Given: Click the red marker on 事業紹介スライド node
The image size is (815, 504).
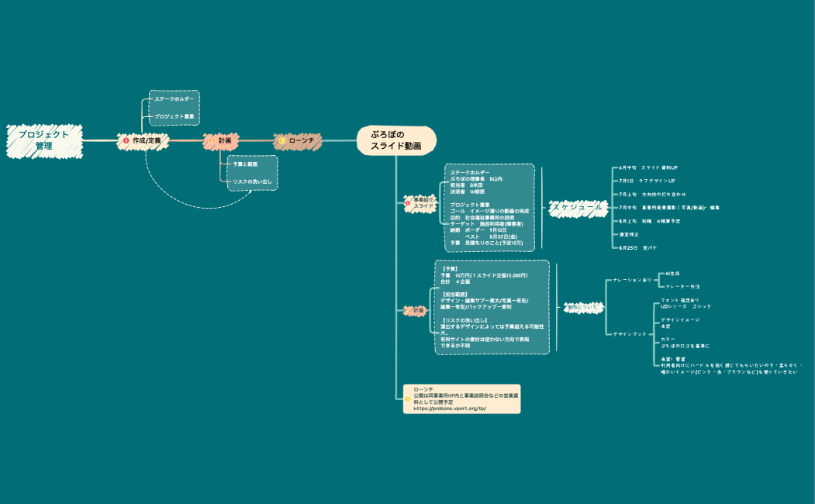Looking at the screenshot, I should [408, 204].
